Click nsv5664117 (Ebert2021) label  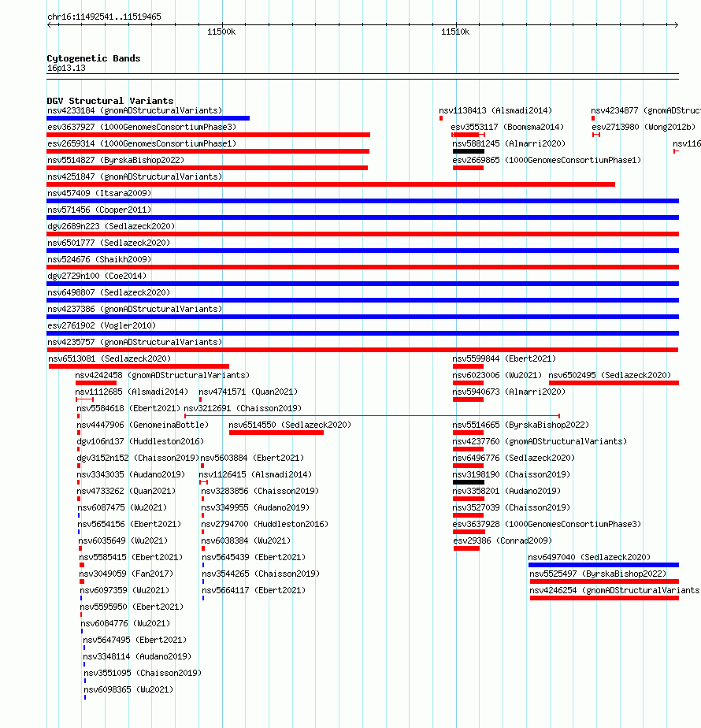pyautogui.click(x=254, y=591)
